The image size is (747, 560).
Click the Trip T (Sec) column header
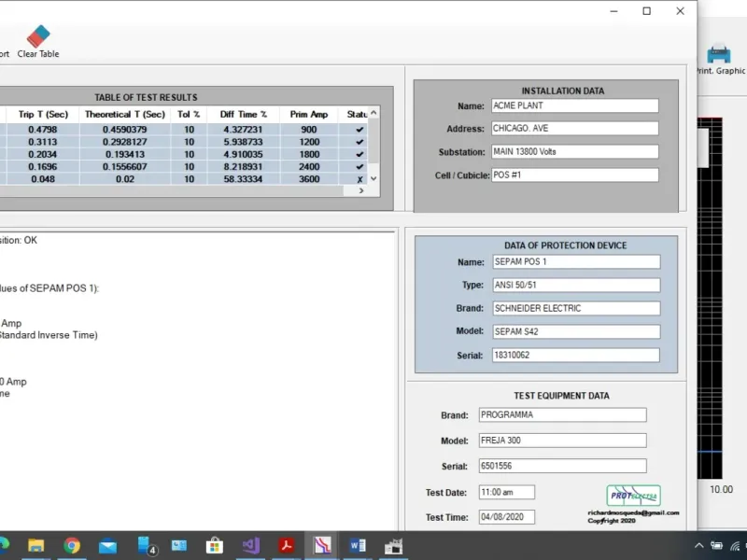43,114
